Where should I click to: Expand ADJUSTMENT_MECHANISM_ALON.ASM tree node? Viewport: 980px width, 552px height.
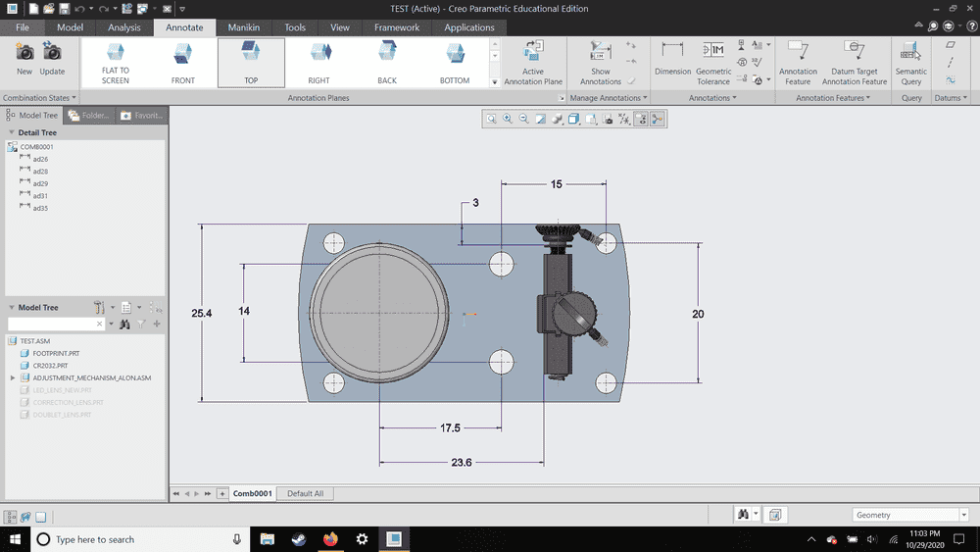pyautogui.click(x=13, y=377)
